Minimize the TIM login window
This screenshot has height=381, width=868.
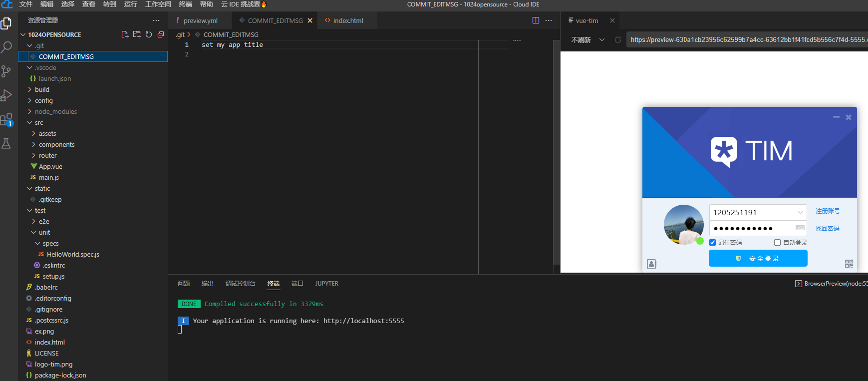tap(837, 117)
